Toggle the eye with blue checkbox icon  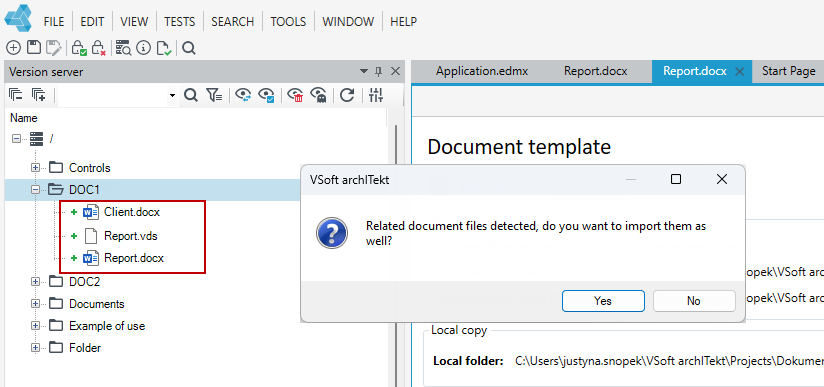266,95
